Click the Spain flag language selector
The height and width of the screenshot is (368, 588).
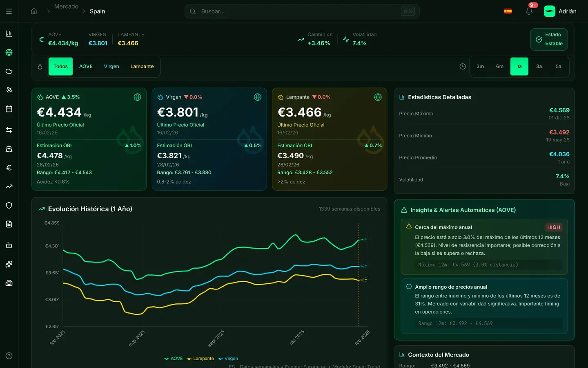pos(508,11)
